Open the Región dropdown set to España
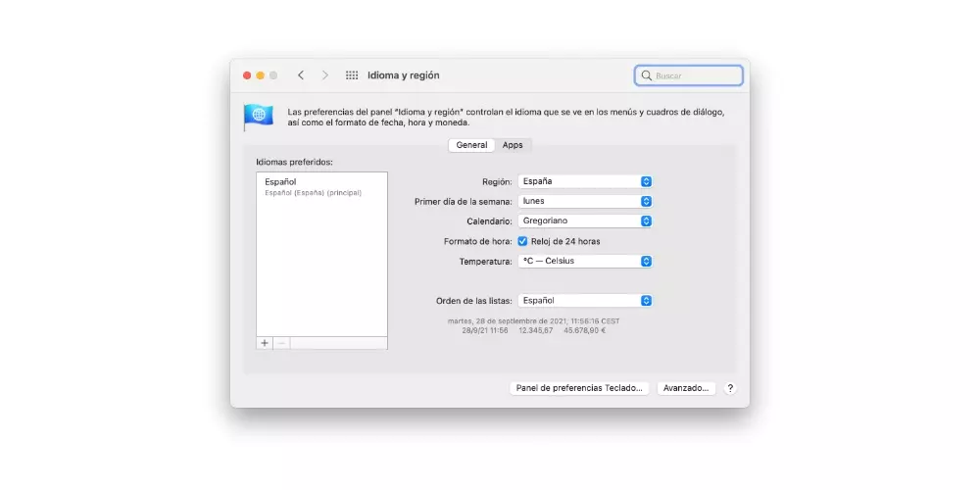Screen dimensions: 980x490 pyautogui.click(x=585, y=181)
